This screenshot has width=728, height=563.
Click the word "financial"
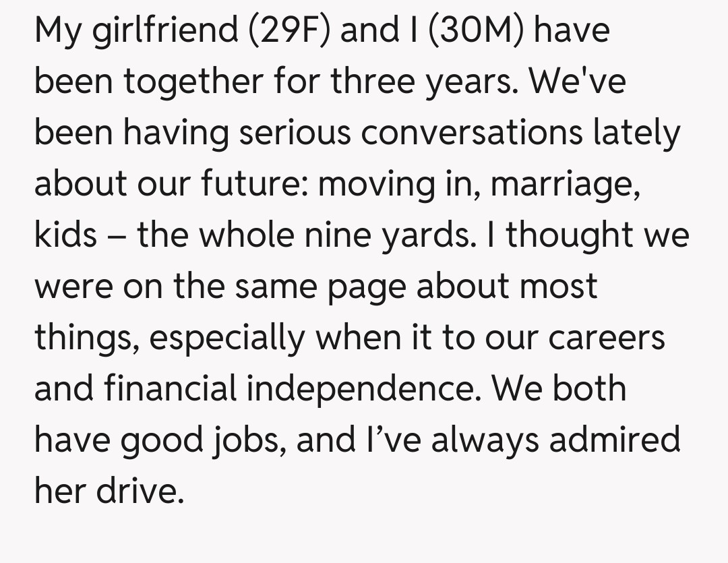click(x=170, y=390)
